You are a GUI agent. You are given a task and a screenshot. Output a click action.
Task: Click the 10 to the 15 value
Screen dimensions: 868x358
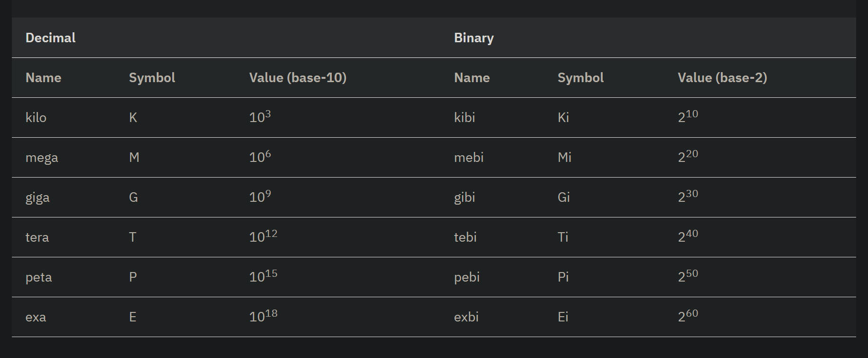tap(263, 276)
